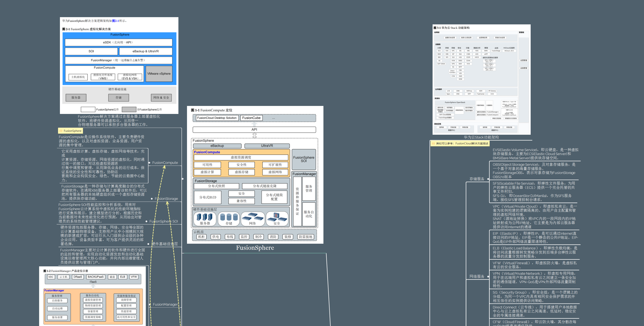Click the SG (Security Group) description node
The image size is (644, 326).
click(535, 296)
